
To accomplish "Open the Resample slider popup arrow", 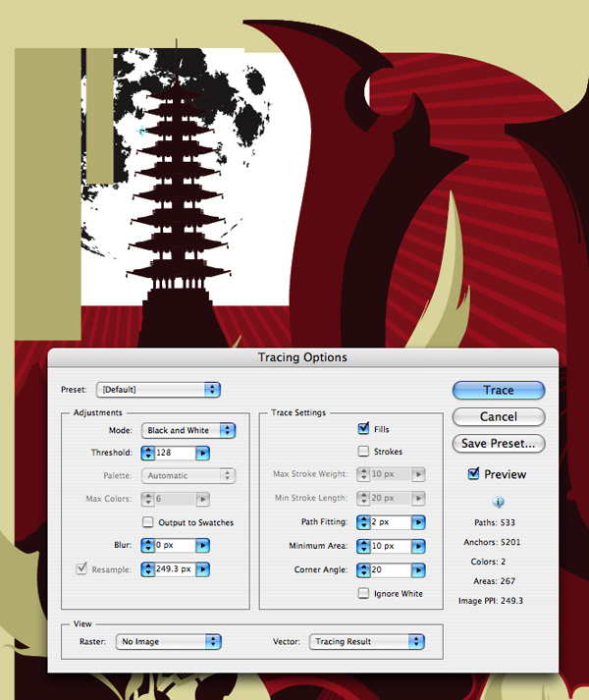I will [x=203, y=569].
